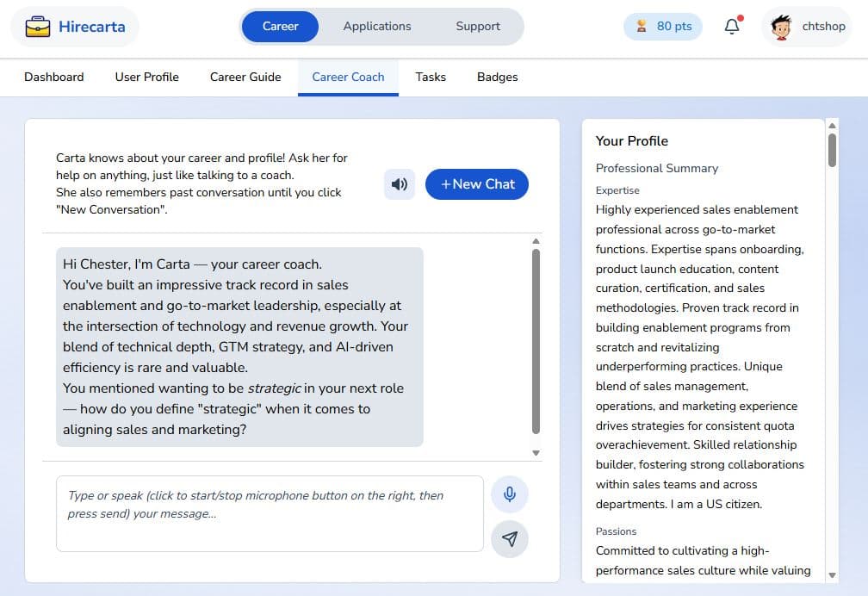Screen dimensions: 868x596
Task: Start a New Chat
Action: tap(477, 183)
